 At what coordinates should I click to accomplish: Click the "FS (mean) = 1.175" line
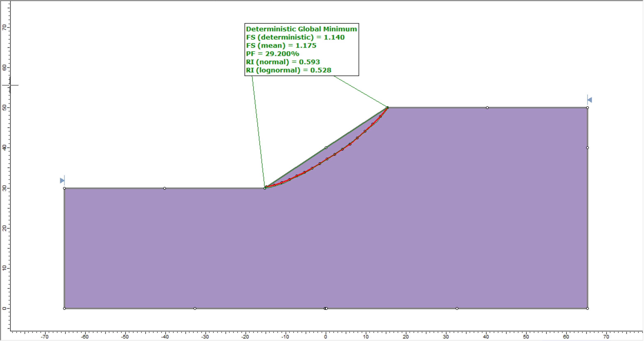[281, 45]
